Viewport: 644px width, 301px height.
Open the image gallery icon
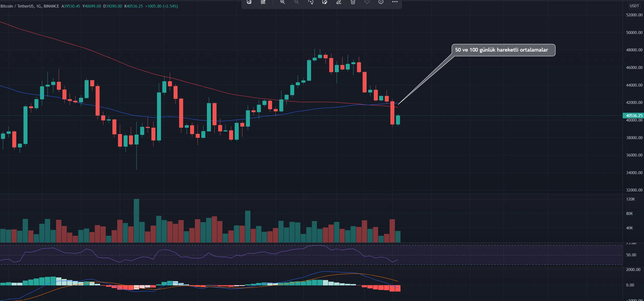[249, 2]
